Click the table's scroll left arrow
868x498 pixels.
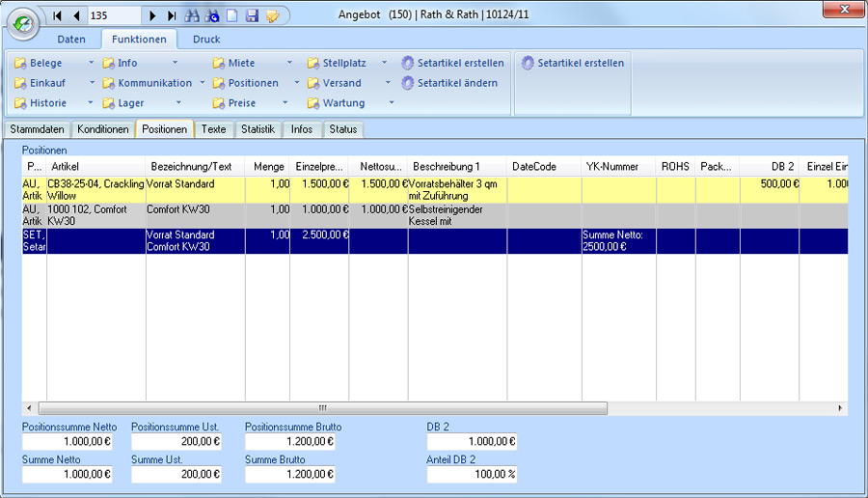pos(29,408)
